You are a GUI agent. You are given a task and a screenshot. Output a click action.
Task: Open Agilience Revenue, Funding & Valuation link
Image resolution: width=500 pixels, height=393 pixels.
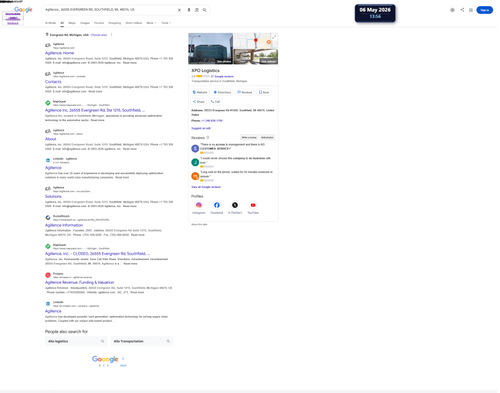[x=79, y=282]
